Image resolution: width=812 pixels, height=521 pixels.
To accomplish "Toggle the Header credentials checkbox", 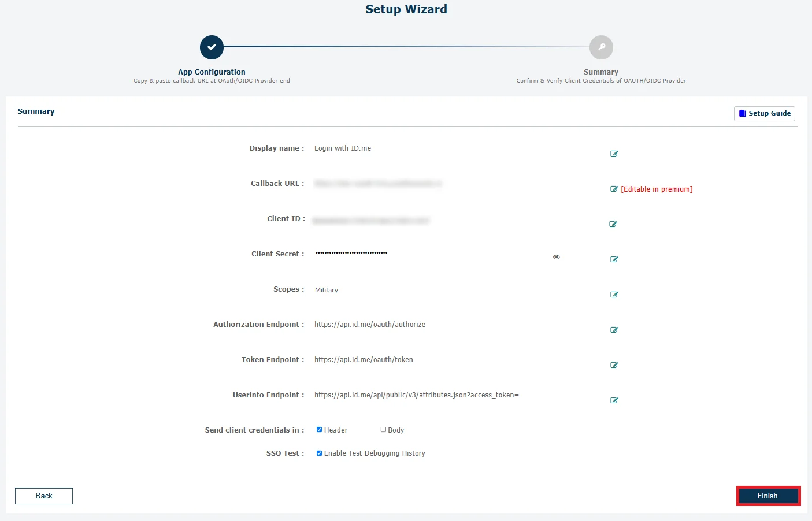I will point(319,430).
